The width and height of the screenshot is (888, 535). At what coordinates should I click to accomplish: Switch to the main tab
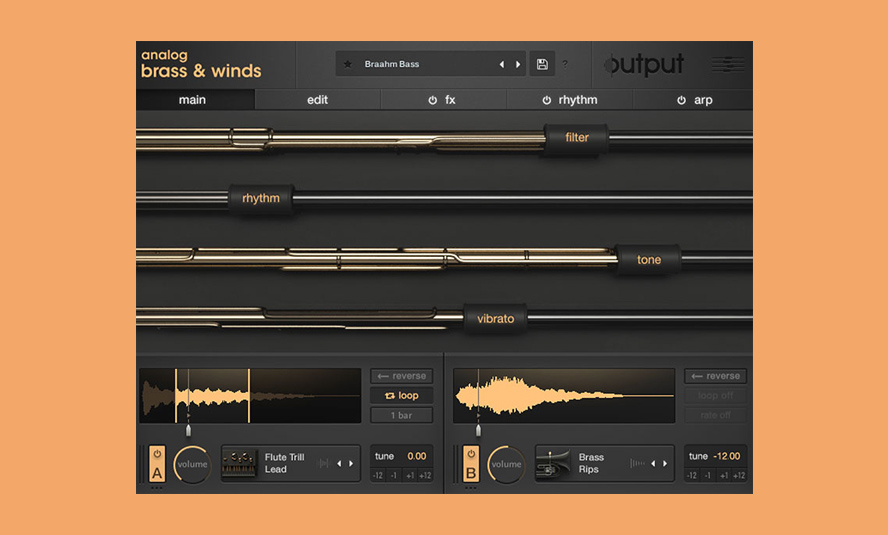point(195,100)
